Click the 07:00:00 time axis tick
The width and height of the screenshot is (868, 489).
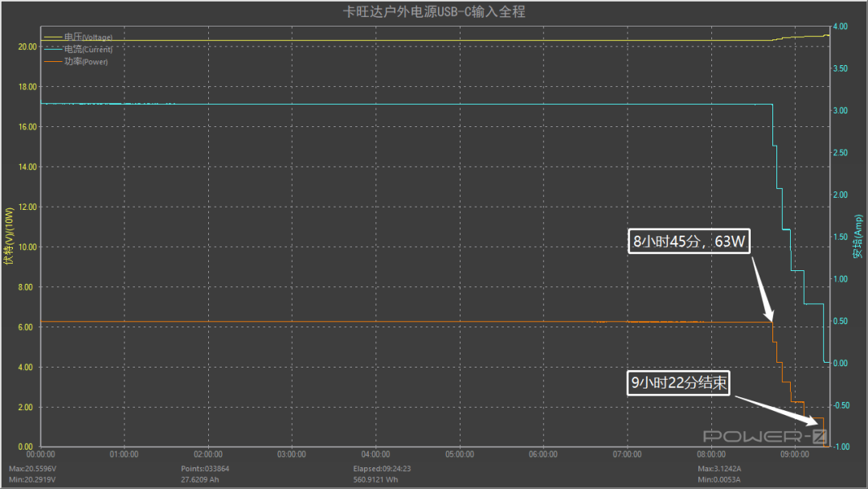click(x=627, y=454)
